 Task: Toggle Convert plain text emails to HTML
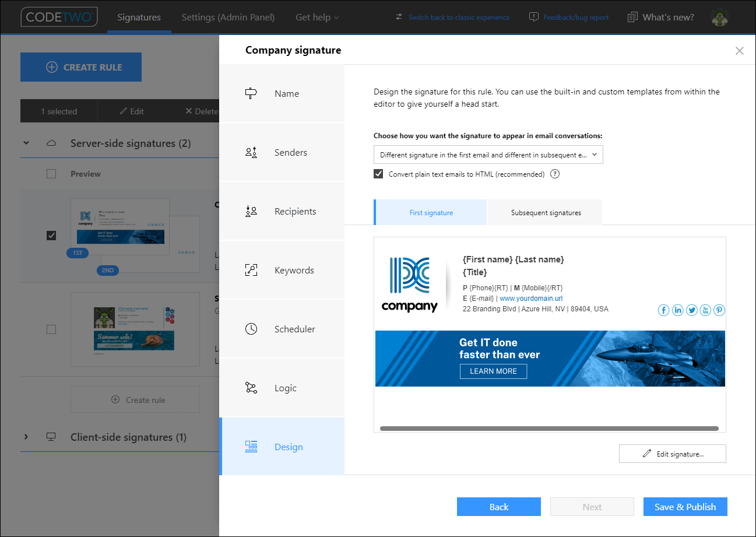tap(379, 174)
